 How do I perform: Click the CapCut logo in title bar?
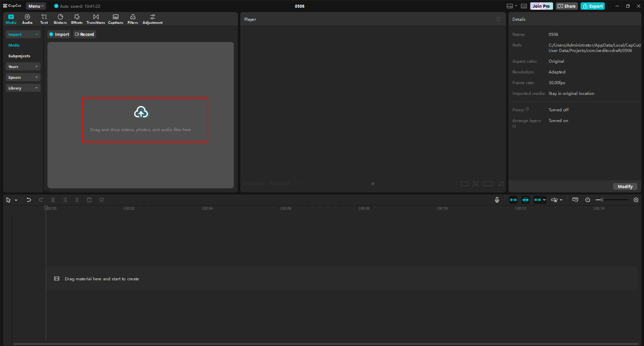coord(12,6)
